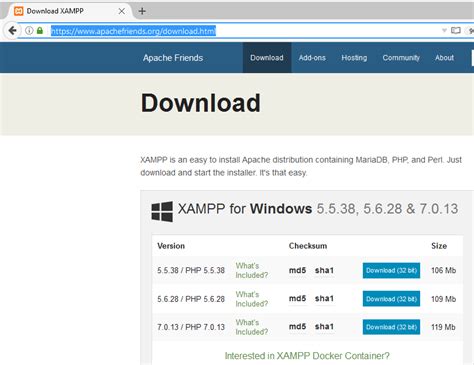Select the 5.6.28 / PHP 5.6.28 text
474x365 pixels.
(x=191, y=299)
